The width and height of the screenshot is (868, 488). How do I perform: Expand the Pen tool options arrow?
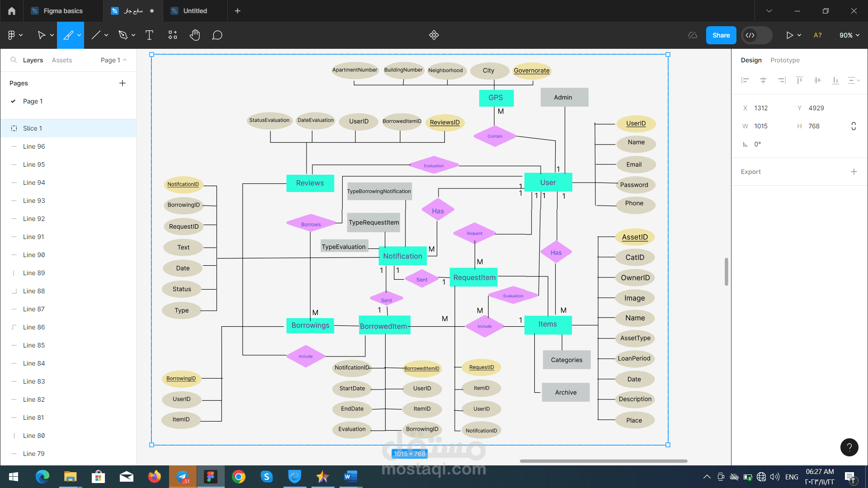point(133,35)
